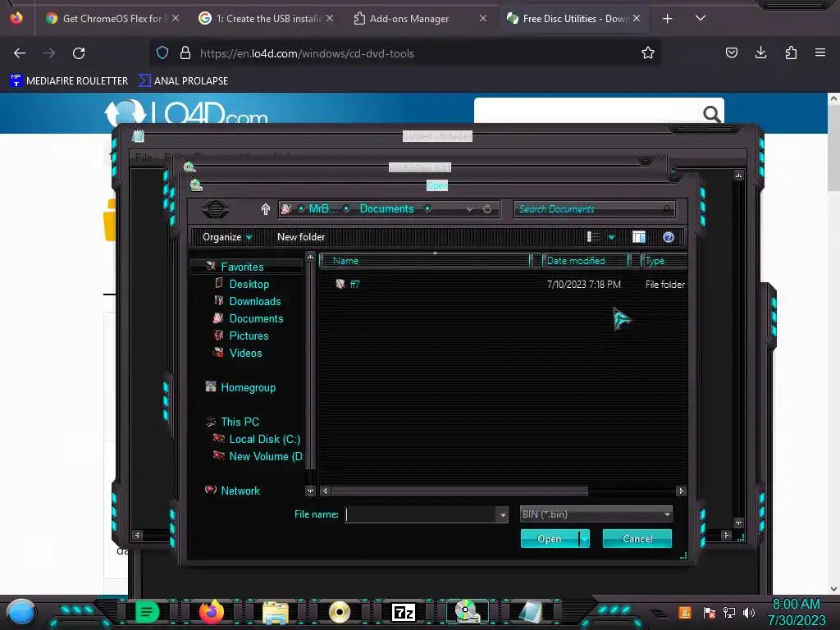The image size is (840, 630).
Task: Open Pictures in navigation pane
Action: (x=249, y=336)
